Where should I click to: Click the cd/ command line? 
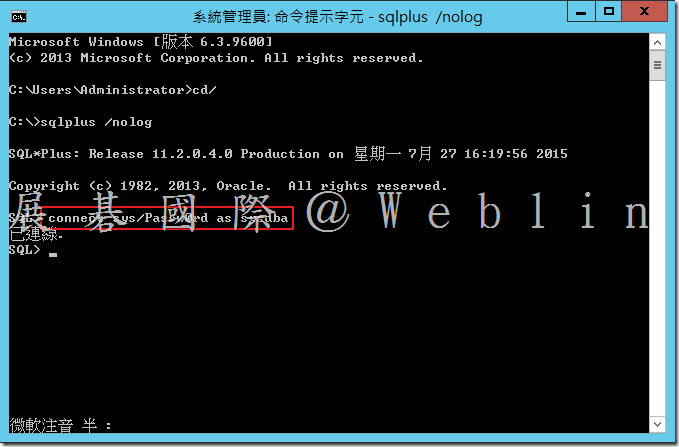[x=113, y=90]
